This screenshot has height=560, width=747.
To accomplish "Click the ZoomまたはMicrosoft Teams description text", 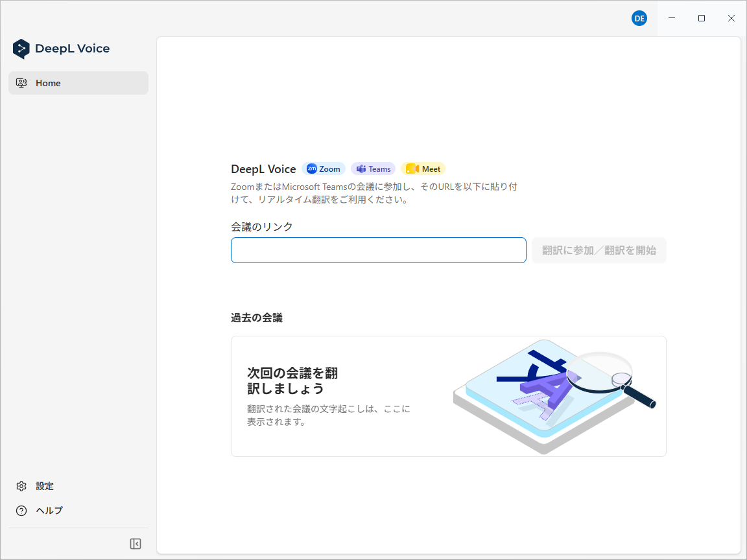I will [374, 193].
